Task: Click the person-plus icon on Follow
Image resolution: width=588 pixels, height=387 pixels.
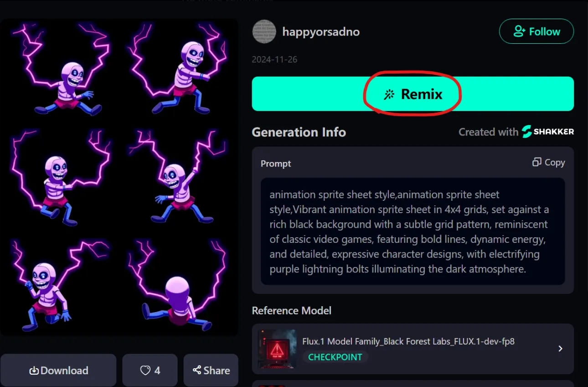Action: coord(519,31)
